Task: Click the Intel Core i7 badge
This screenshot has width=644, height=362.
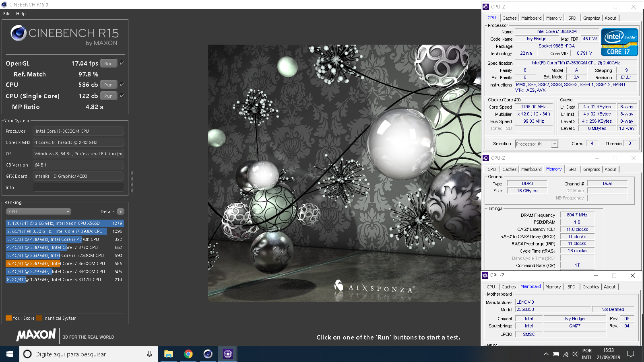Action: click(619, 42)
